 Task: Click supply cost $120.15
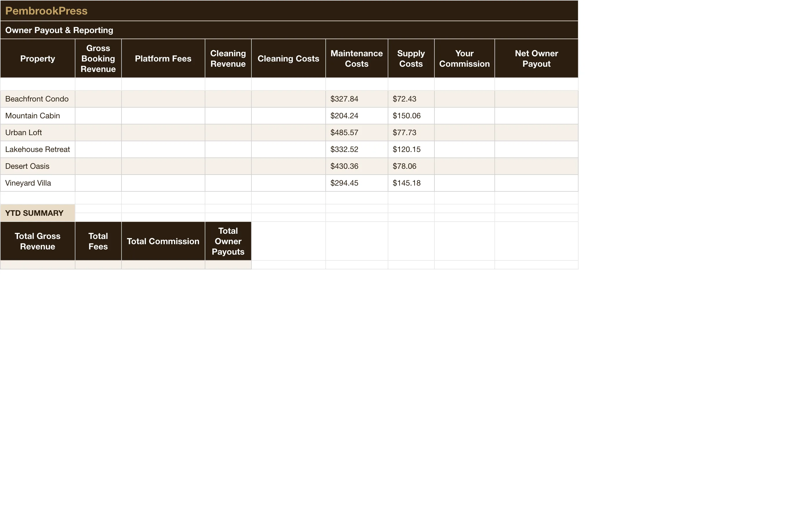[411, 149]
